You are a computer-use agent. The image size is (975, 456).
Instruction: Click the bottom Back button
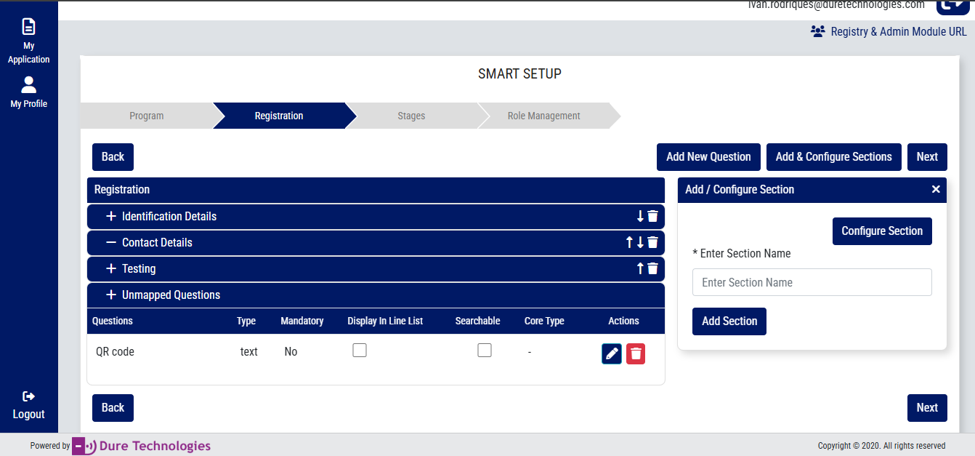click(113, 408)
